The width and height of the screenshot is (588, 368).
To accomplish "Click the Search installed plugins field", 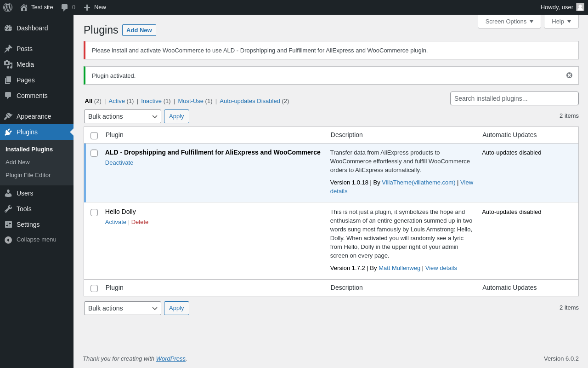I will pyautogui.click(x=514, y=98).
